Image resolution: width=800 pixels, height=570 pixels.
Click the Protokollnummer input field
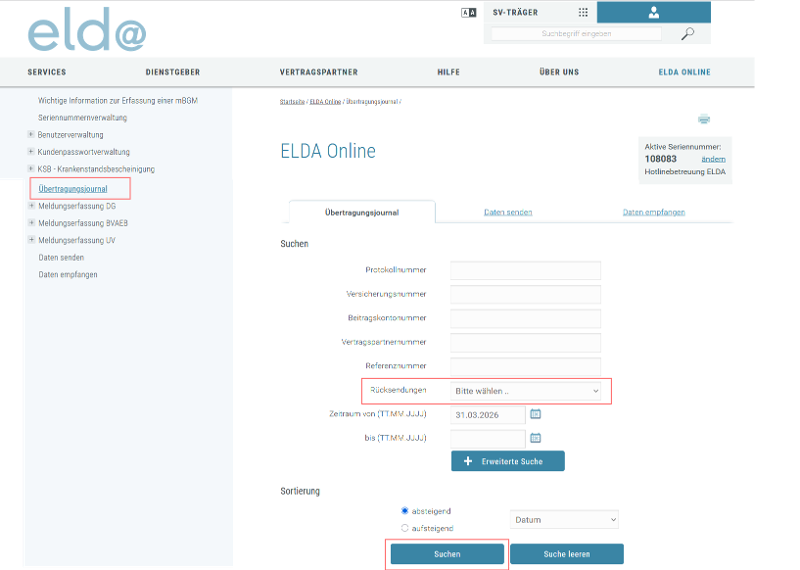click(526, 270)
